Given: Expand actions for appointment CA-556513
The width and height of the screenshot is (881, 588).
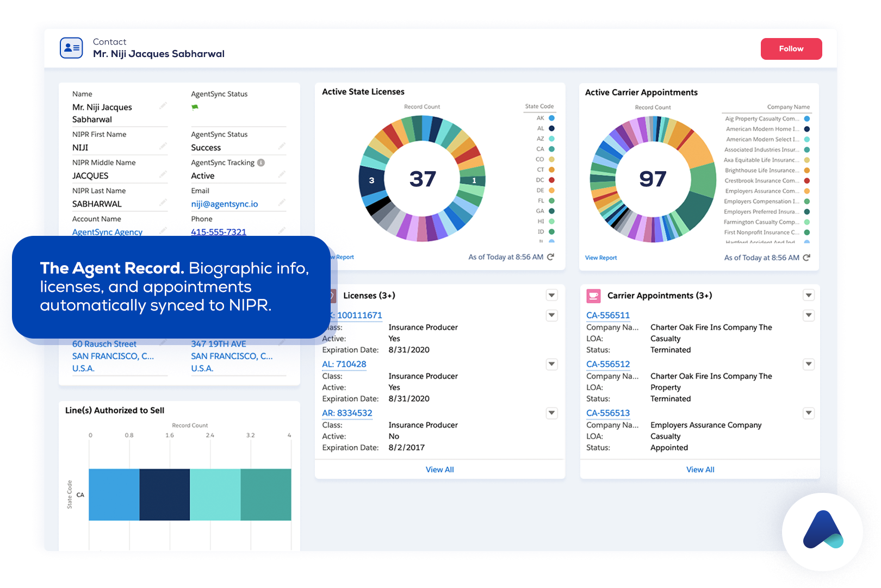Looking at the screenshot, I should pos(809,413).
